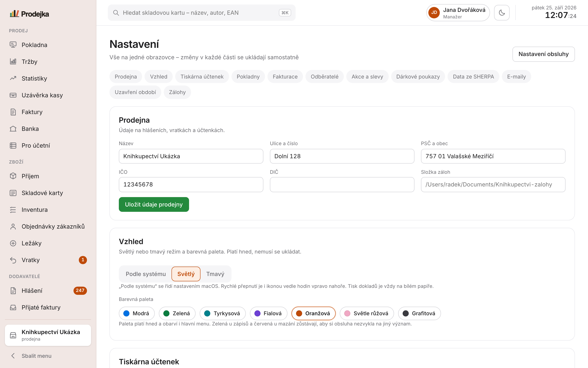Open the Knihkupectví Ukázka store switcher
588x368 pixels.
click(x=48, y=335)
